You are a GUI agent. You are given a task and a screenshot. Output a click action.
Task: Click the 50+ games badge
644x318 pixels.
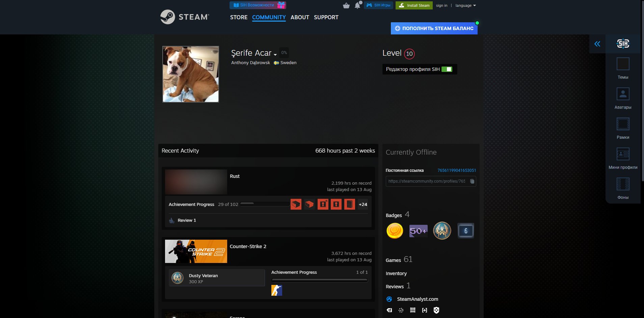click(x=418, y=231)
